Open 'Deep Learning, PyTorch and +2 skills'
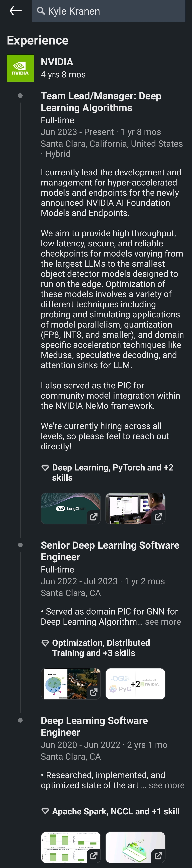Viewport: 192px width, 868px height. point(112,472)
